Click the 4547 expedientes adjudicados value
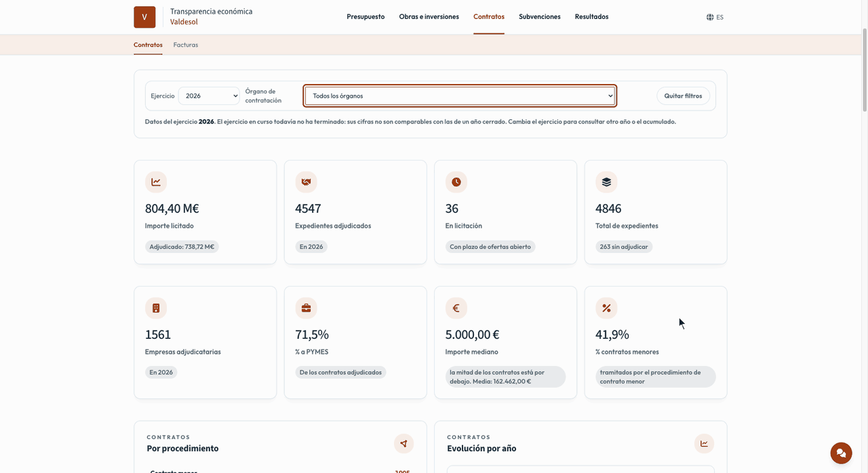868x473 pixels. 308,209
